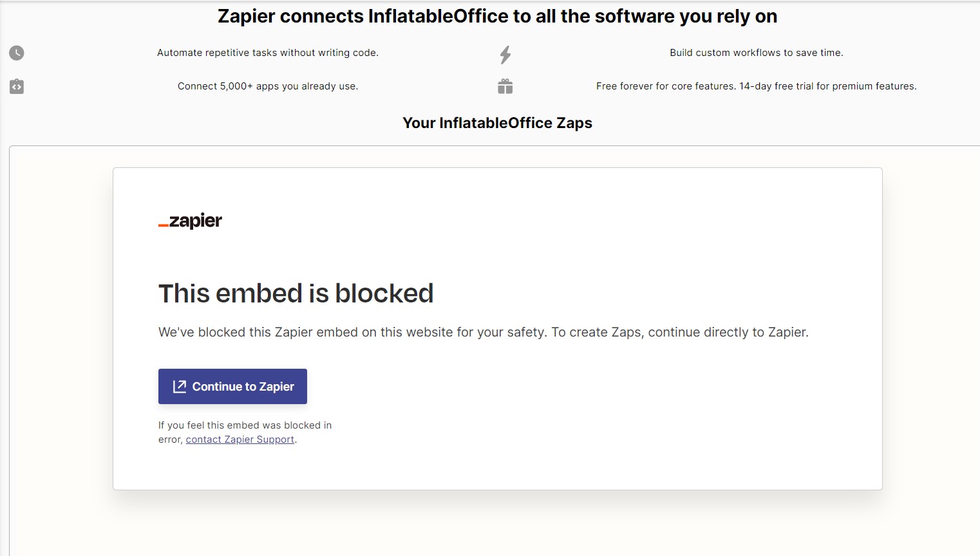
Task: Click the Zapier logo in the embed
Action: (191, 221)
